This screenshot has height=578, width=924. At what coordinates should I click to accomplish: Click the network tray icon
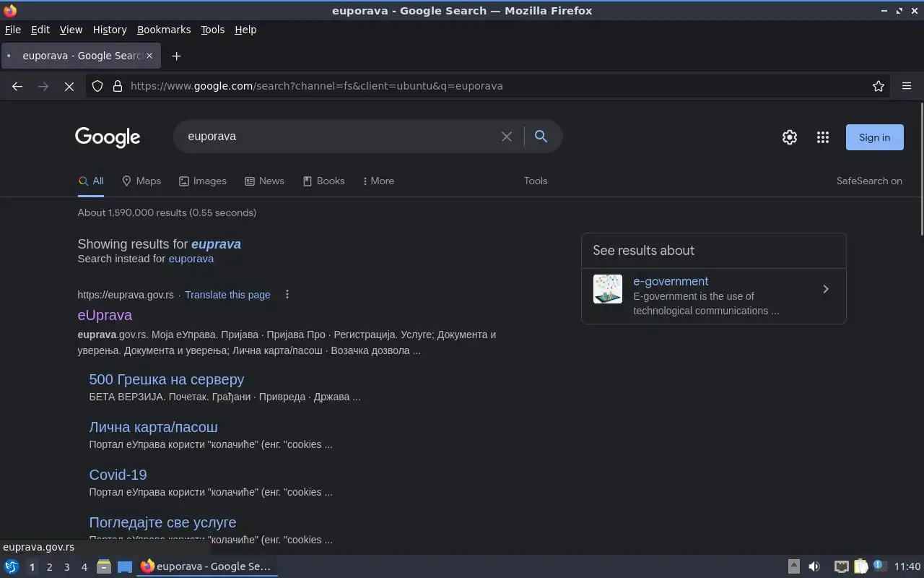842,566
